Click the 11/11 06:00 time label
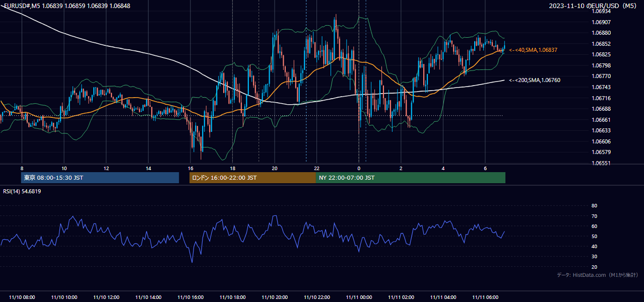Viewport: 644px width, 302px height. (485, 297)
